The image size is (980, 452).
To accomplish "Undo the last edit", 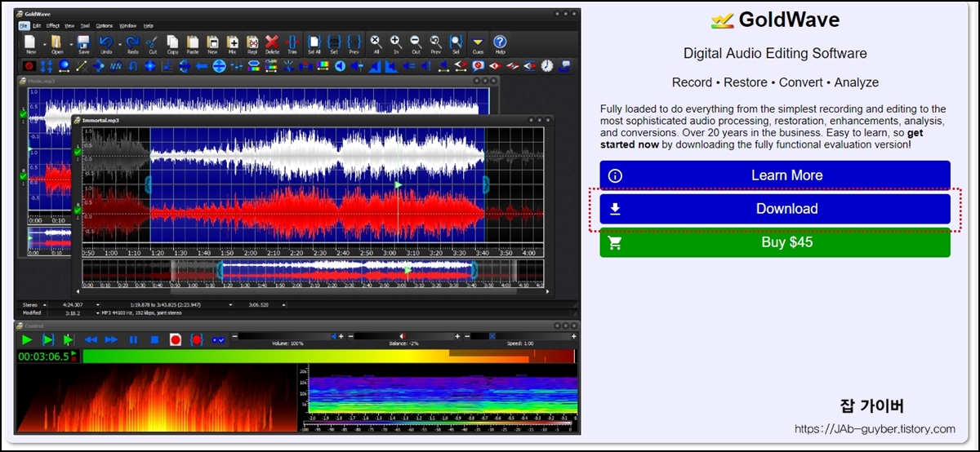I will pyautogui.click(x=106, y=42).
